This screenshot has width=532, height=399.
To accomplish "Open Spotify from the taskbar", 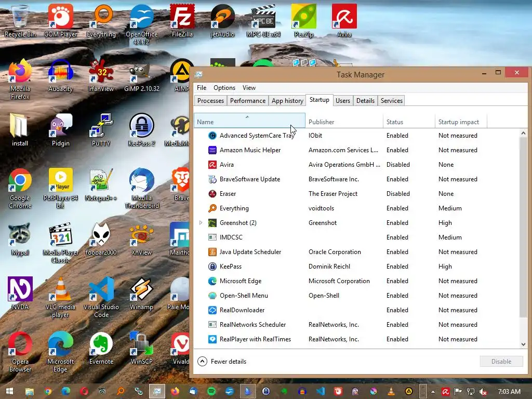I will (211, 391).
